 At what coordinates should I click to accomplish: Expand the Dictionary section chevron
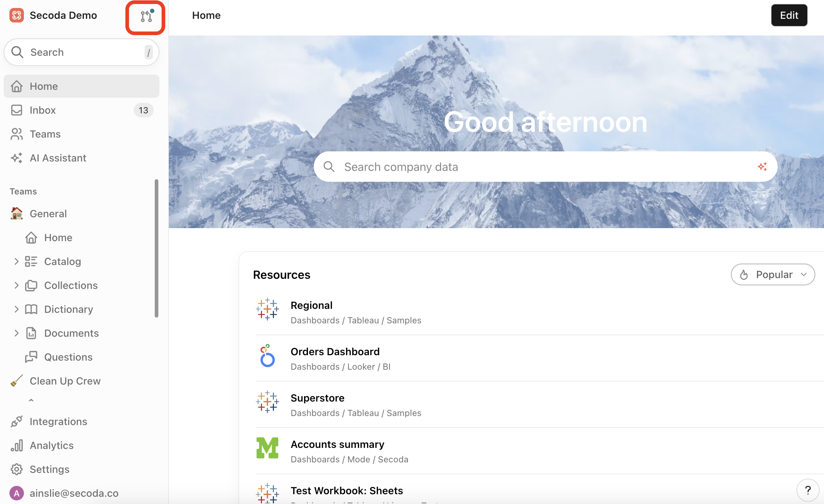point(16,309)
